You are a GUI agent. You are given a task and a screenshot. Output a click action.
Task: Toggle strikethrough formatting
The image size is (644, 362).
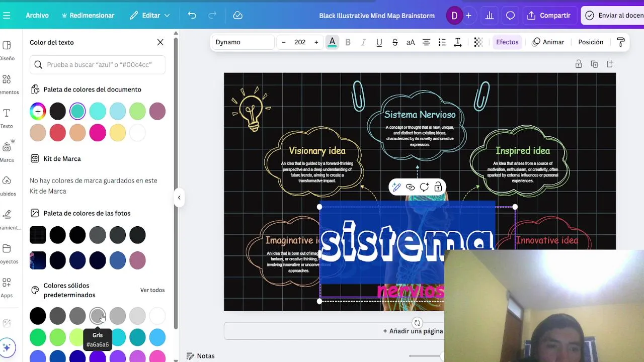point(395,42)
